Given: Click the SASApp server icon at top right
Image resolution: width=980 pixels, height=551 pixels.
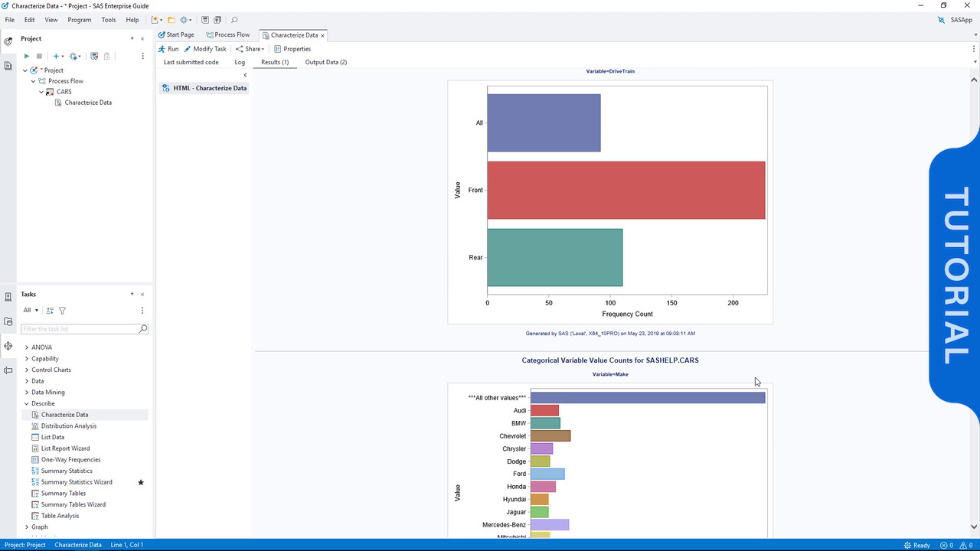Looking at the screenshot, I should tap(941, 20).
